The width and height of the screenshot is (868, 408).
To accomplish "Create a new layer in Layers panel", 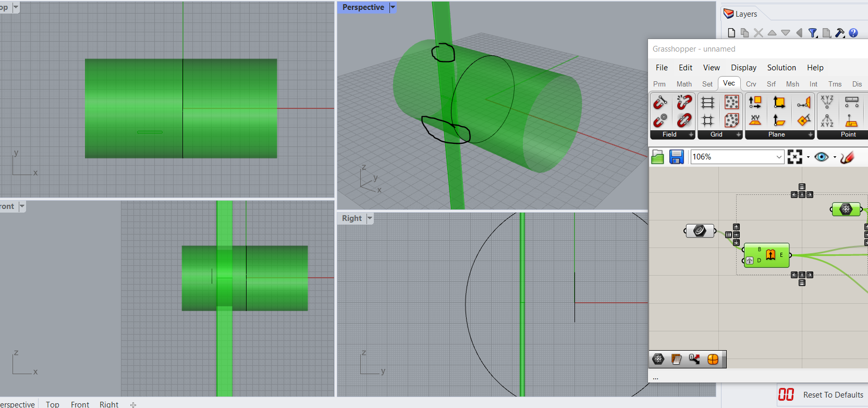I will [x=731, y=33].
